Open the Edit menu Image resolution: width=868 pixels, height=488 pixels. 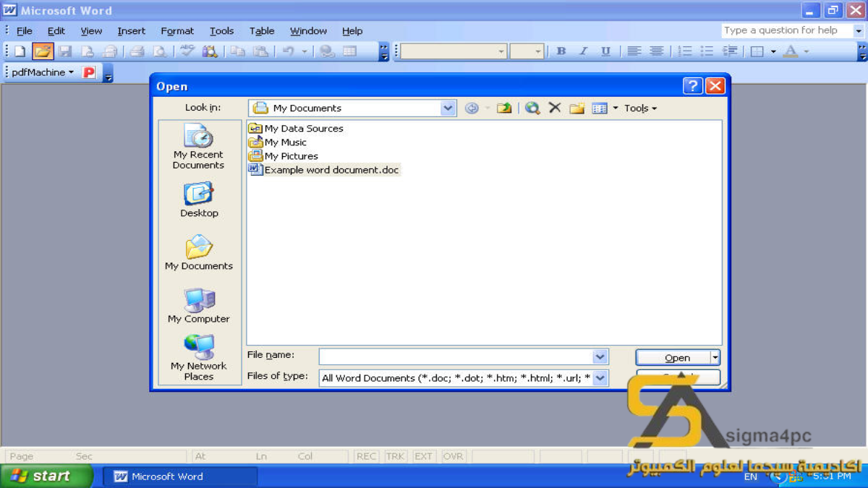(x=56, y=31)
